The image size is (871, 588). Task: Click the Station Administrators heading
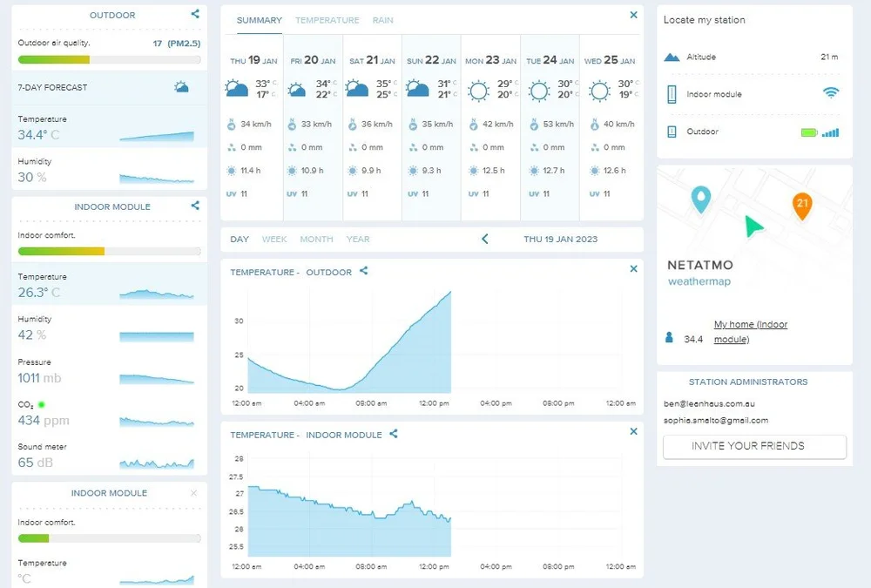point(748,382)
